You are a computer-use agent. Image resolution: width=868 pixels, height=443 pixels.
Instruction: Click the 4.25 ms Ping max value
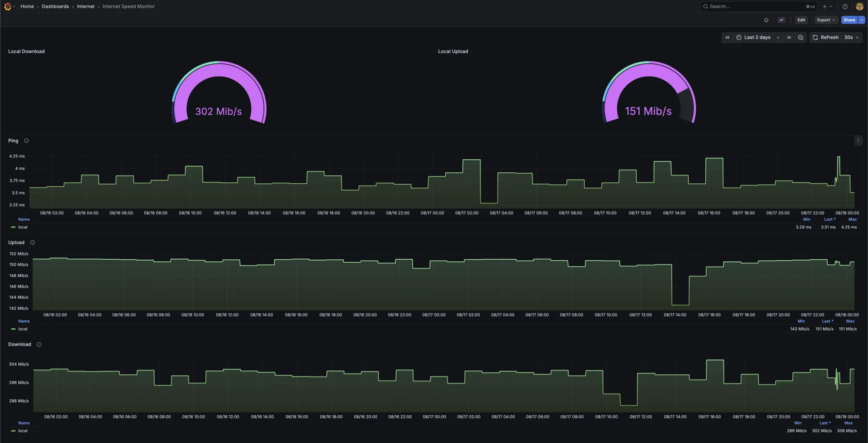[849, 227]
